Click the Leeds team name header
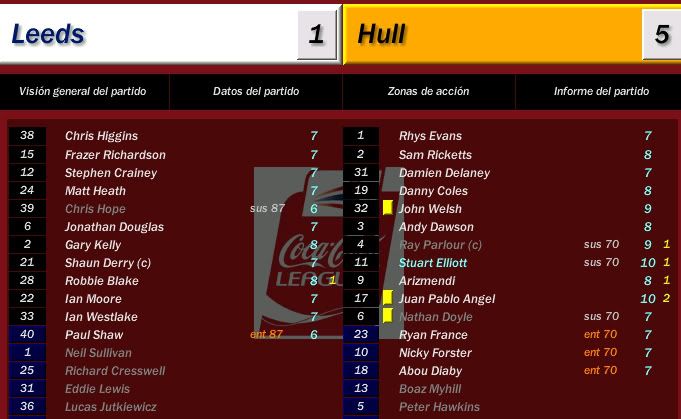Screen dimensions: 681x419 48,34
